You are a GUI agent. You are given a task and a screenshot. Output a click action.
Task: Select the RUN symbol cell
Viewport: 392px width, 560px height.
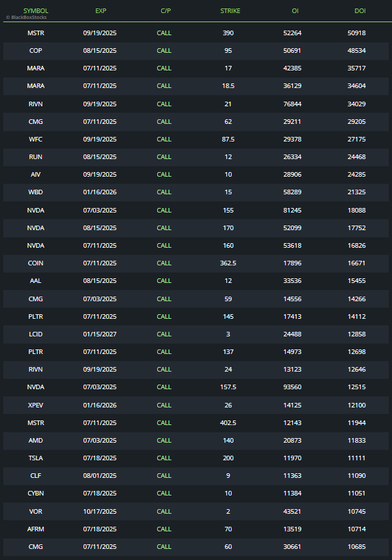(x=36, y=156)
